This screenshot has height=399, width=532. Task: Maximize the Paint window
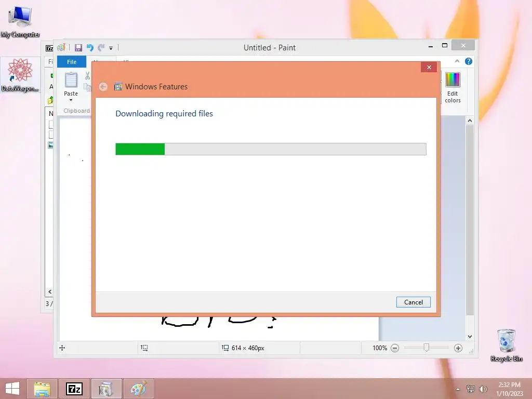pos(445,46)
